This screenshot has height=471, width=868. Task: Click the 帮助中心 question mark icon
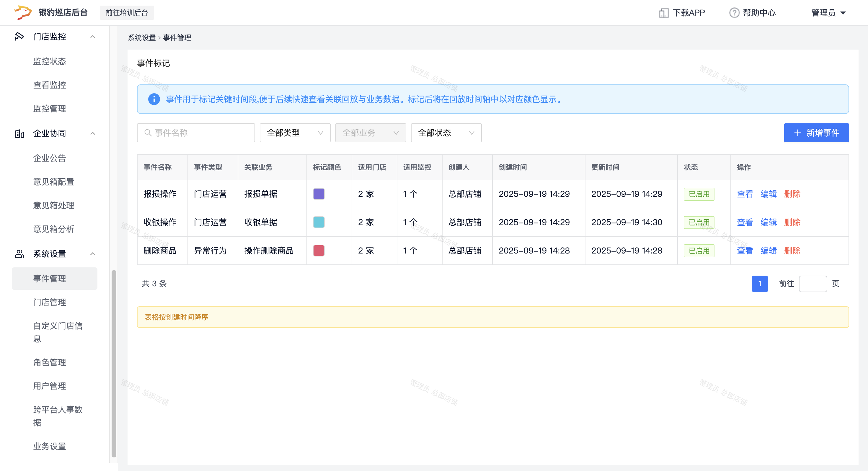click(734, 13)
